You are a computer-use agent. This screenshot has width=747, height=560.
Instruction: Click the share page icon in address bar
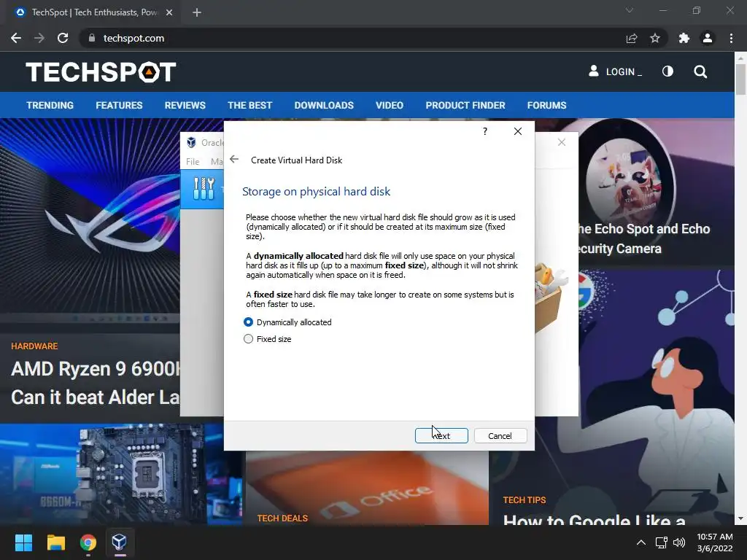click(632, 38)
